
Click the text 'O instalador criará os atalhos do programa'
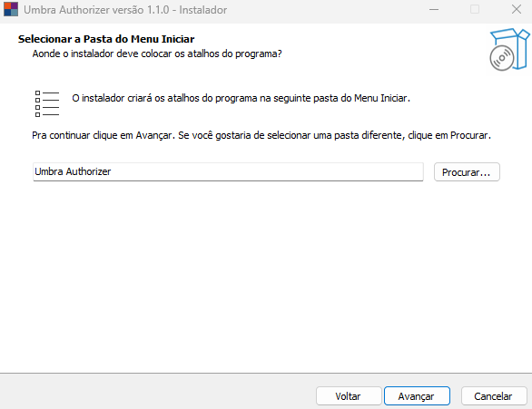(164, 98)
